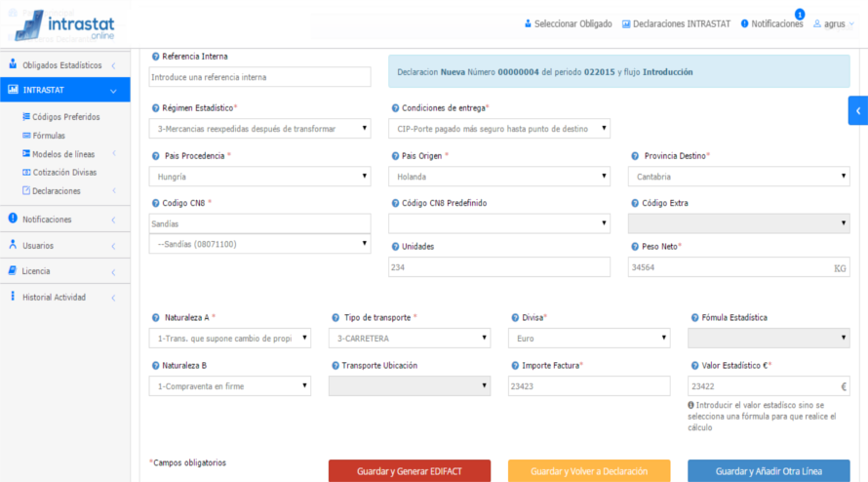Screen dimensions: 868x482
Task: Click help icon beside Régimen Estadístico
Action: pyautogui.click(x=155, y=107)
